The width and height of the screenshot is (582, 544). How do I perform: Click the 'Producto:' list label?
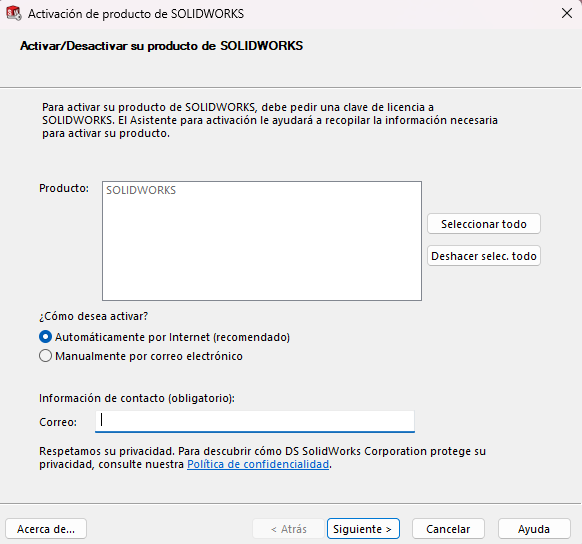64,188
